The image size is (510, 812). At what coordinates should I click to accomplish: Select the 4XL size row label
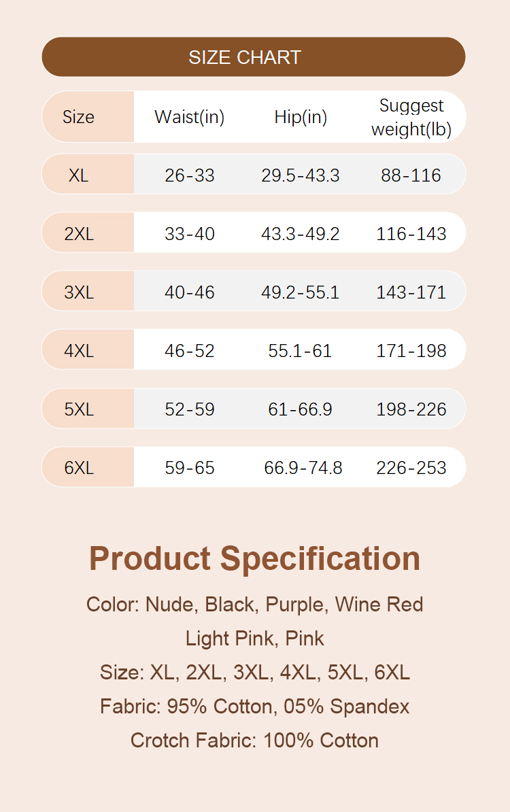79,351
